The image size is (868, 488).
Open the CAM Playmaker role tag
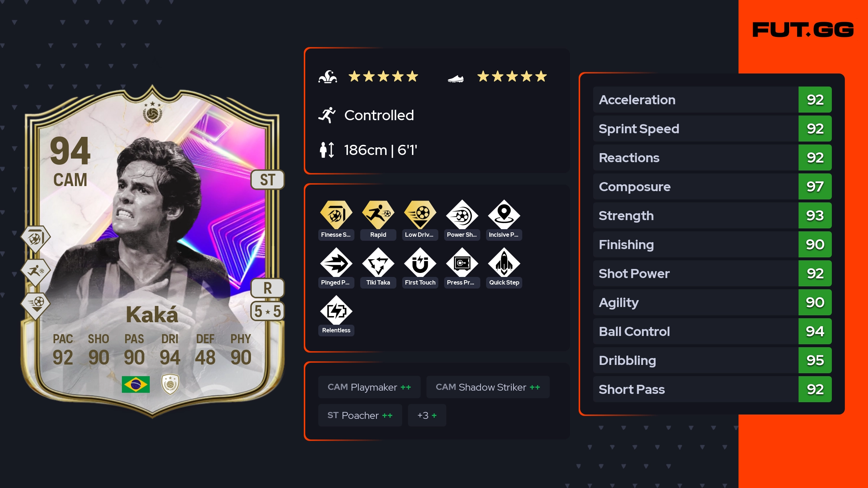[x=369, y=387]
